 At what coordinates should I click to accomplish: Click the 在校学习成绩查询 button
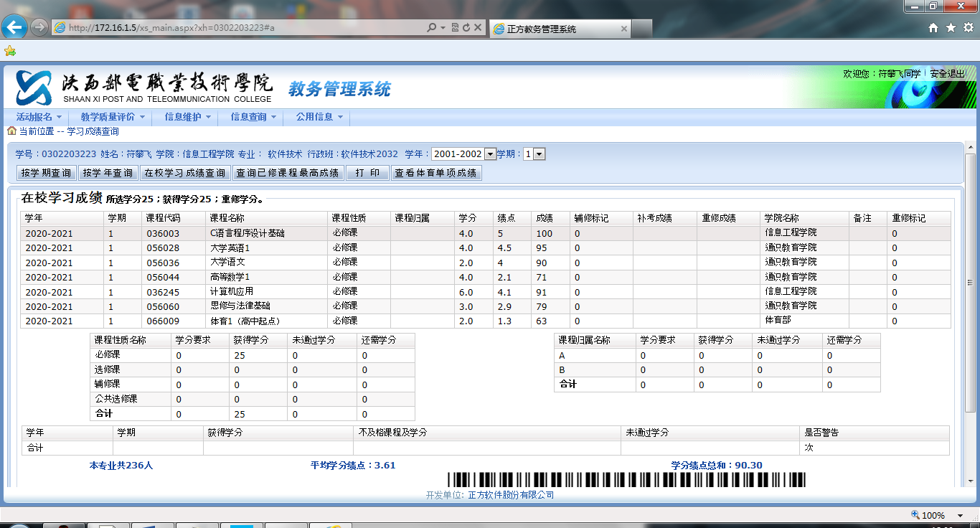pyautogui.click(x=185, y=173)
